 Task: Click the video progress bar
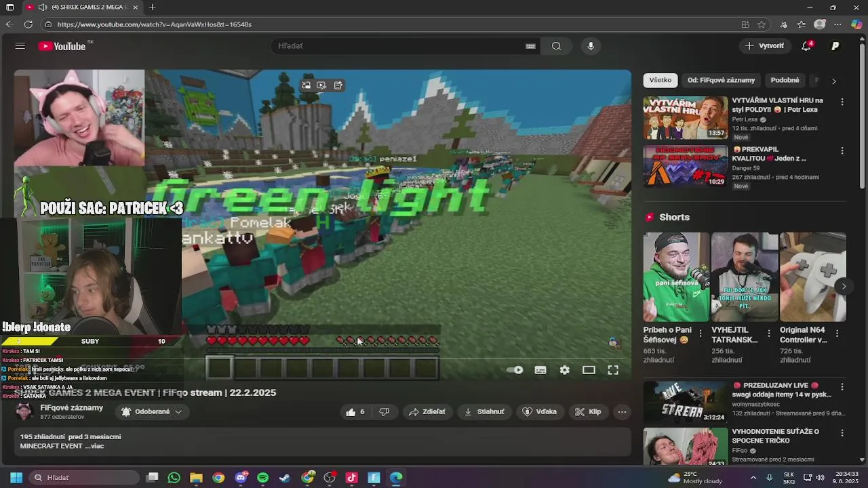click(323, 359)
